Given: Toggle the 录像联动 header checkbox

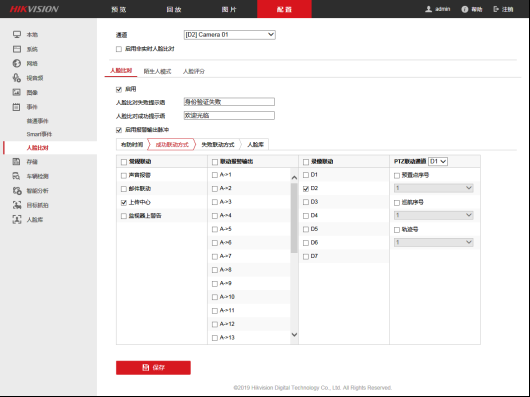Looking at the screenshot, I should (x=306, y=162).
